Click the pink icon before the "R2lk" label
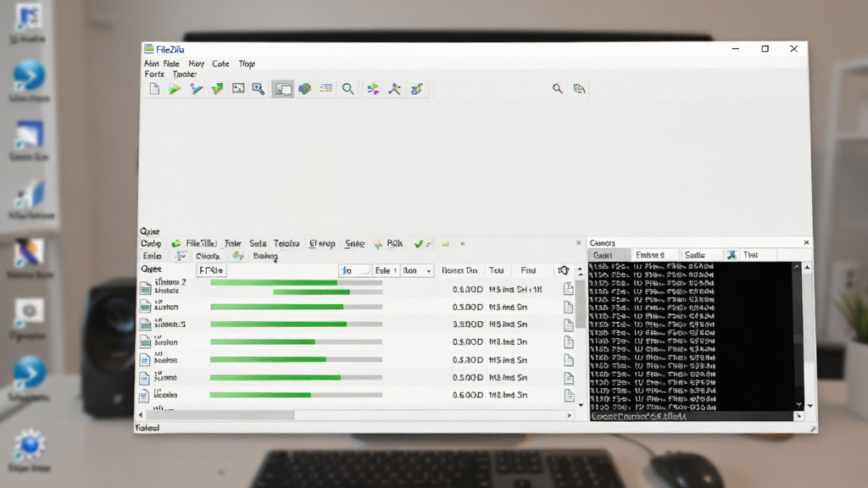 [x=378, y=244]
